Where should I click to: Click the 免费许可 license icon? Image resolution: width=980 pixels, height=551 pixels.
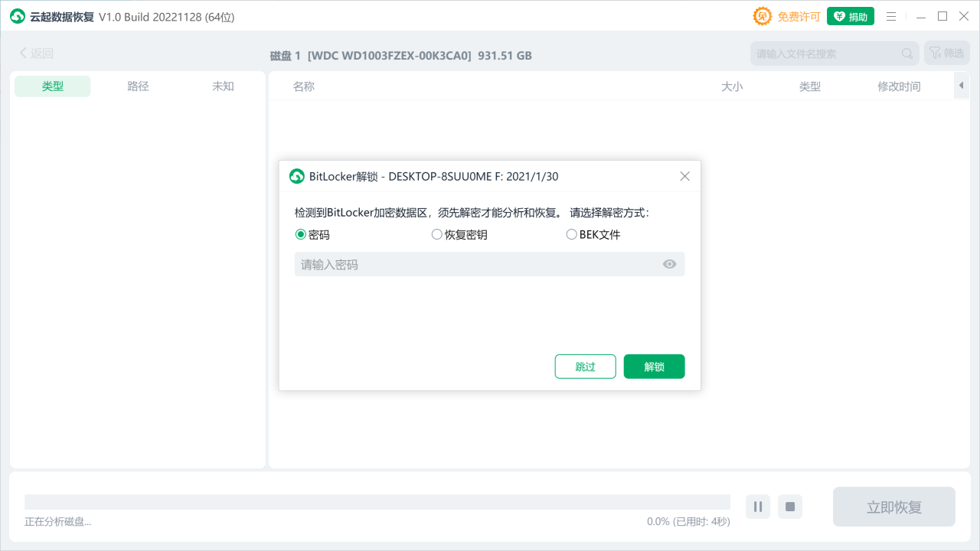point(763,15)
